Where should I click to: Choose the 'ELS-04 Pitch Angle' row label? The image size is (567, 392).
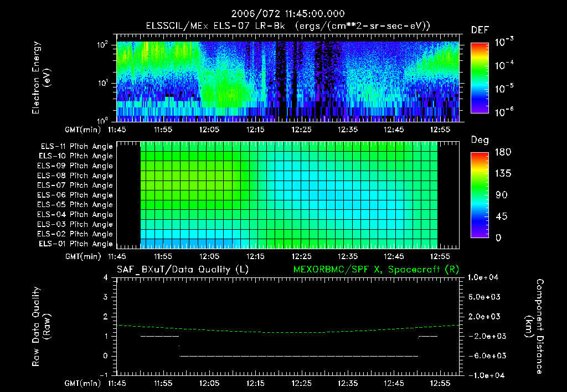[x=75, y=214]
